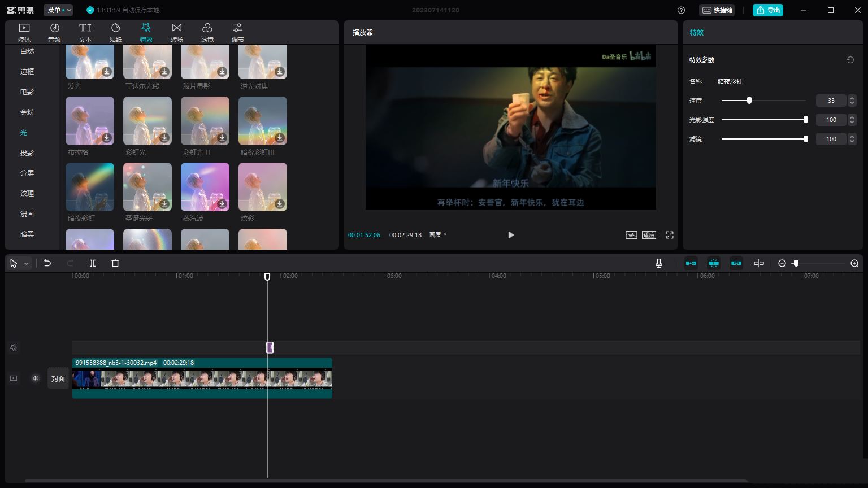Click the 适应 fit button

click(649, 235)
